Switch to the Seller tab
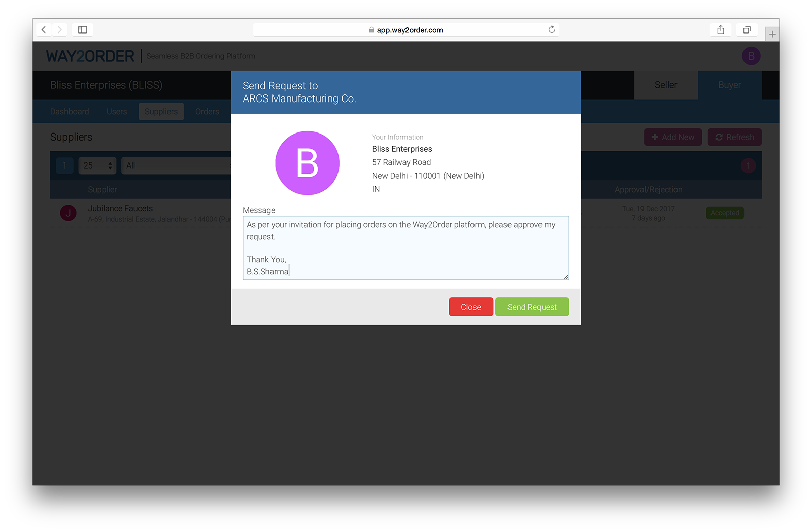This screenshot has width=812, height=532. pos(666,85)
